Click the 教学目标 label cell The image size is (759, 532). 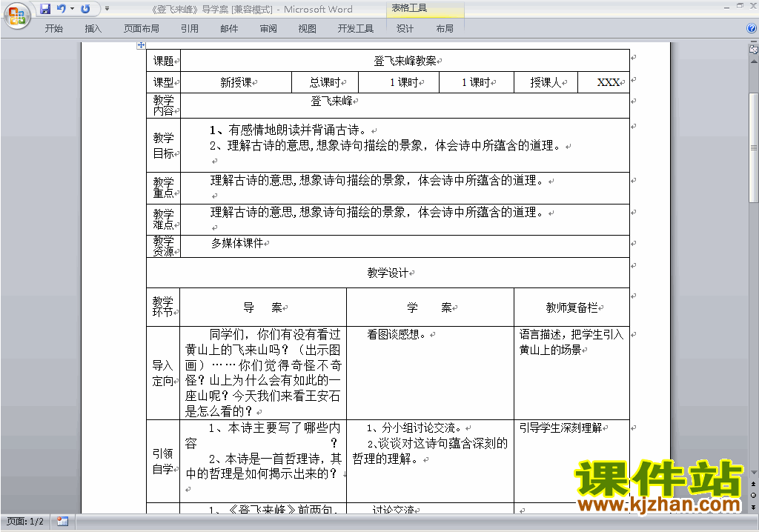click(x=164, y=145)
